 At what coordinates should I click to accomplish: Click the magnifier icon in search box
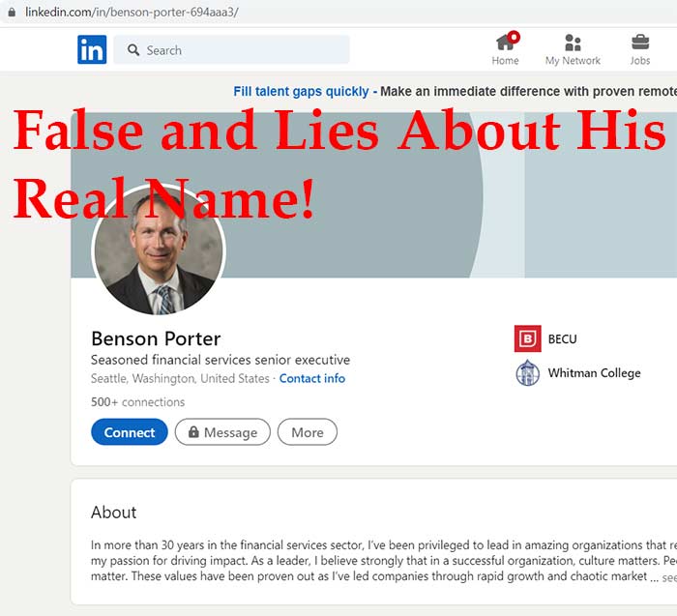click(131, 50)
